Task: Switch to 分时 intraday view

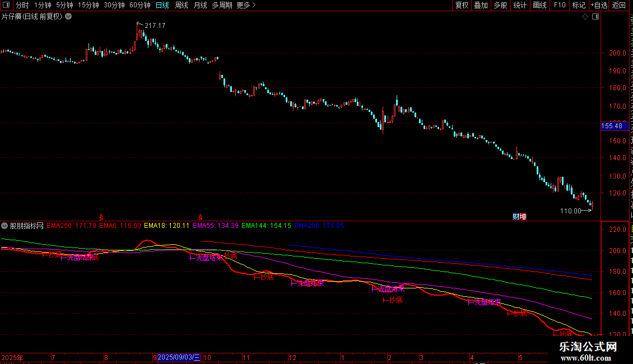Action: [22, 5]
